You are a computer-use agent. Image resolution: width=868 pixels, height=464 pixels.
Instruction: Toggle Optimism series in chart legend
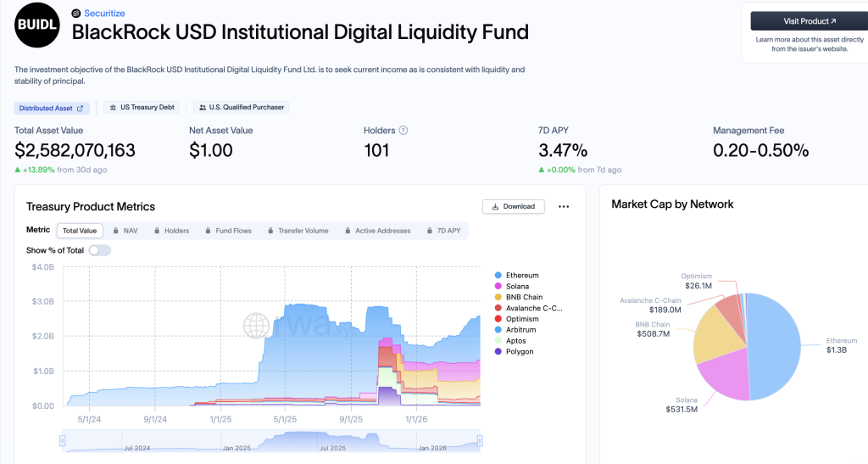pos(516,319)
